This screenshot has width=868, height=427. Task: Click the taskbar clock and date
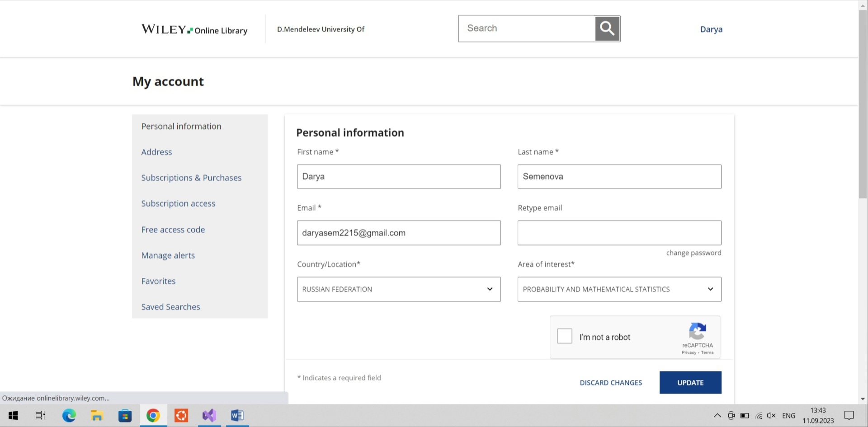[818, 416]
